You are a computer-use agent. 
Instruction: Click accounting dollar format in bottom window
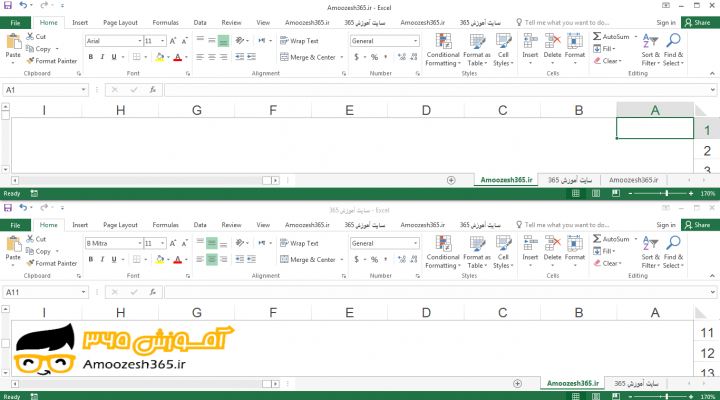[356, 259]
